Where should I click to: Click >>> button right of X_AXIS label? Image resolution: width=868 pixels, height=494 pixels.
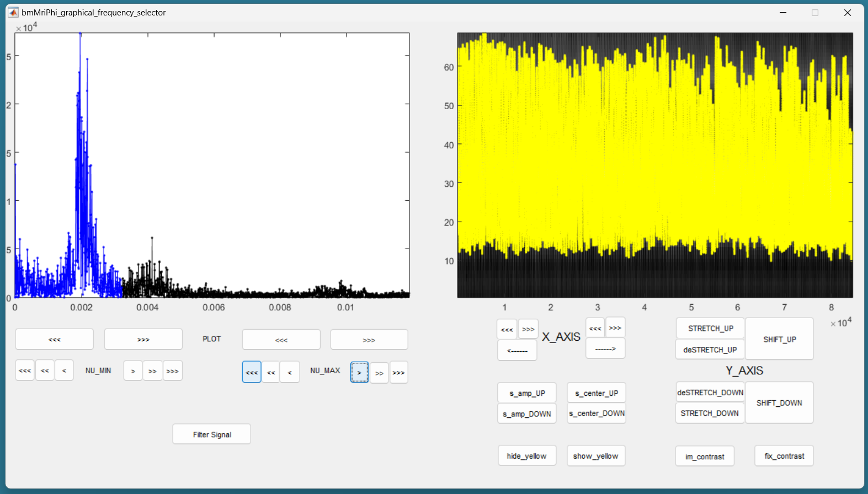[x=615, y=327]
